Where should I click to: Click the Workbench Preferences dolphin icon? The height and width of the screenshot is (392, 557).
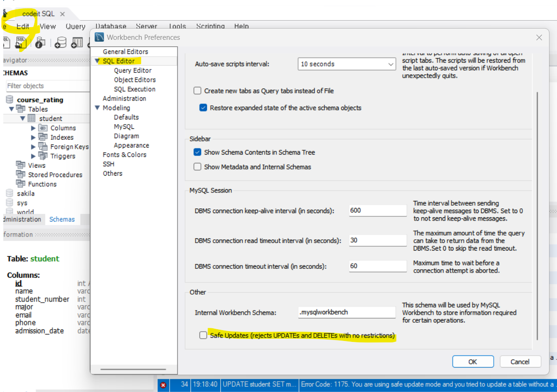(x=99, y=37)
